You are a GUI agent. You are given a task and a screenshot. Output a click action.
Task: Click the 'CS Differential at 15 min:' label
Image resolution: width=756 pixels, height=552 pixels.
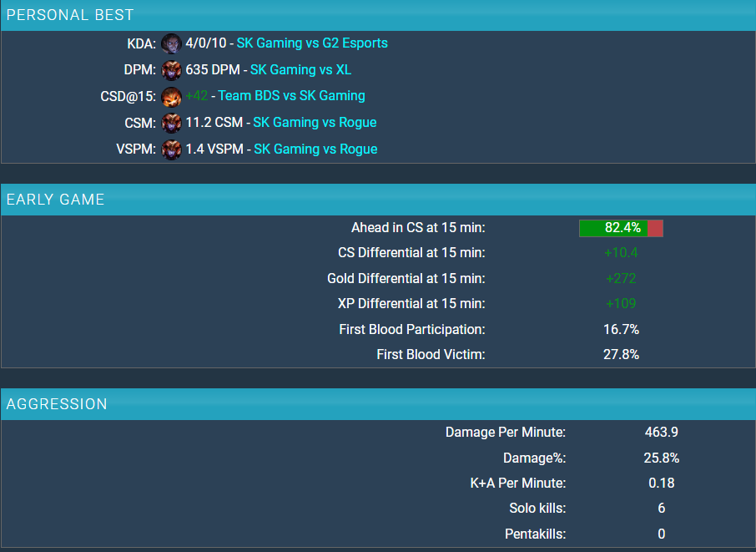click(x=411, y=252)
